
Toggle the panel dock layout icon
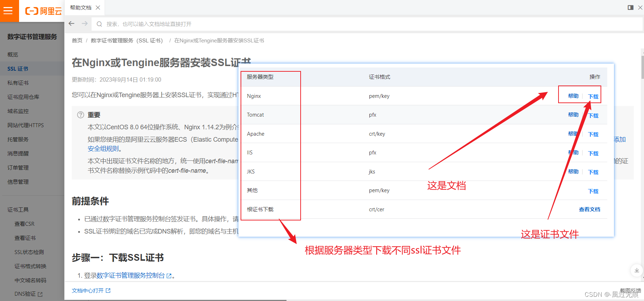pos(631,7)
